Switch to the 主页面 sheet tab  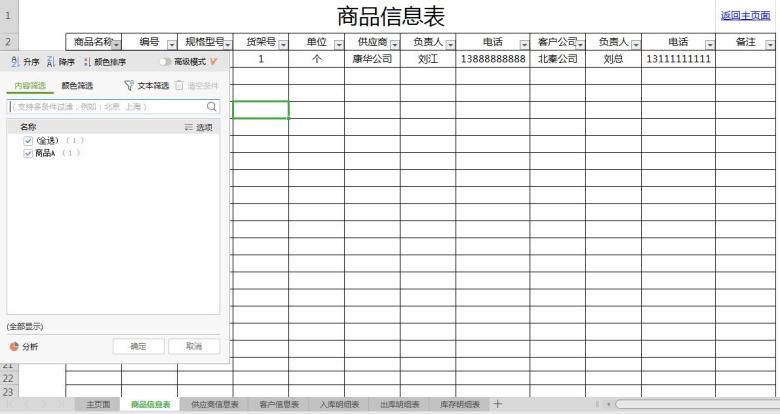98,404
